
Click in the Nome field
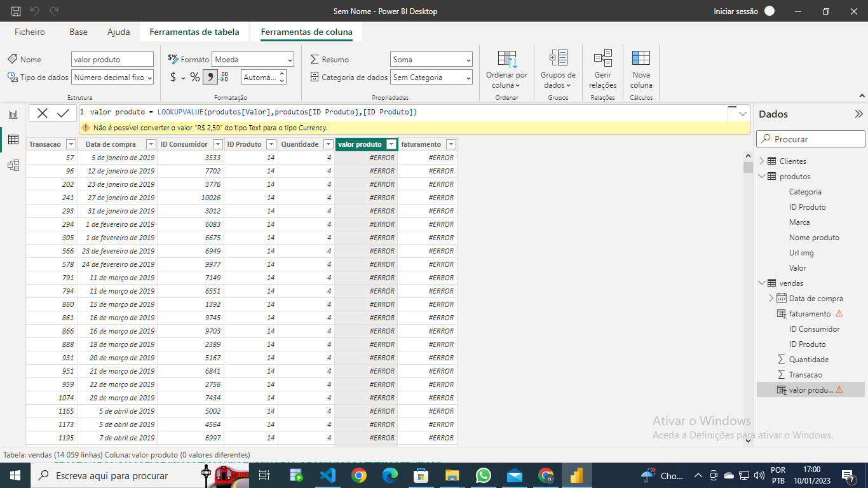(112, 59)
